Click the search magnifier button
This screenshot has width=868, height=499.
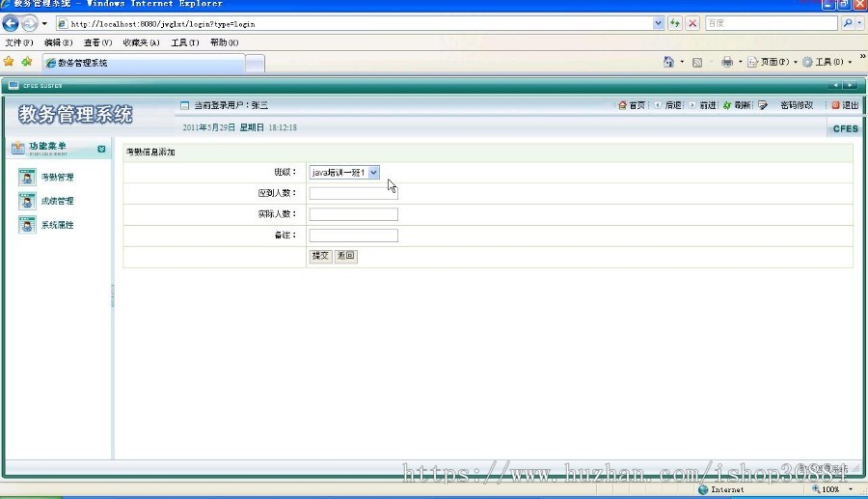pyautogui.click(x=847, y=23)
